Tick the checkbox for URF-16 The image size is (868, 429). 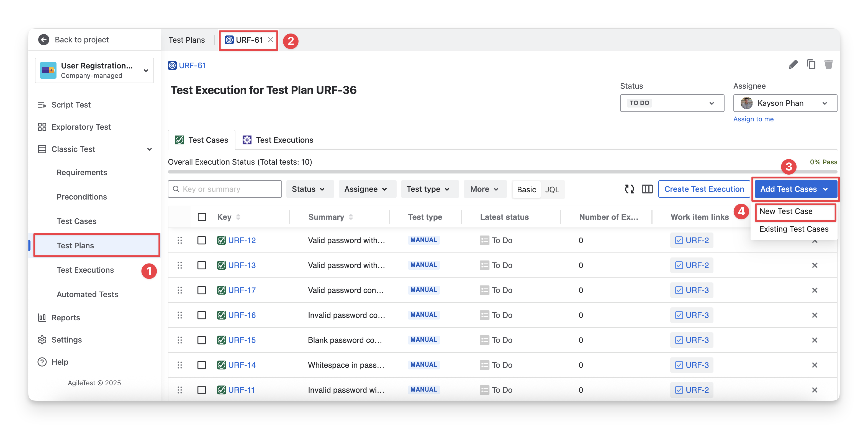click(202, 315)
